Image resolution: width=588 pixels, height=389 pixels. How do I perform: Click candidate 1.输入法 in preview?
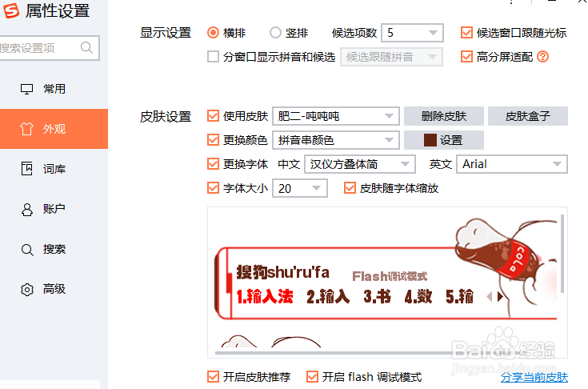[265, 297]
